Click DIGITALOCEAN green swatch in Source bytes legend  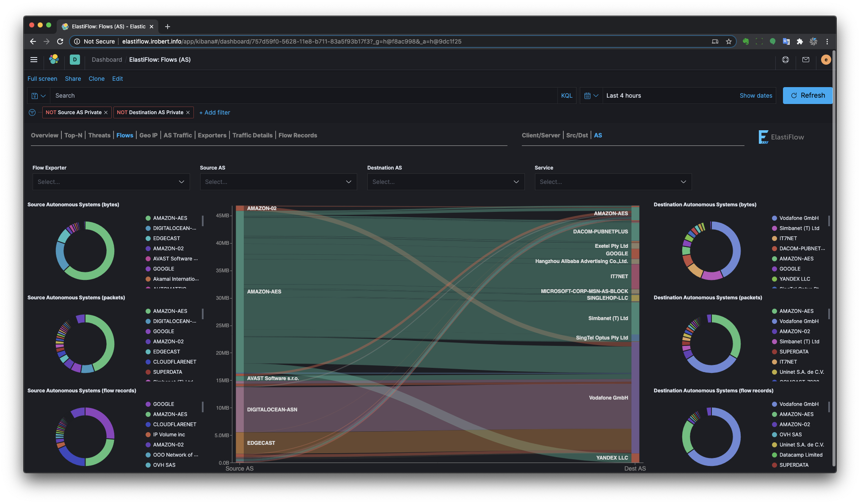click(x=148, y=228)
